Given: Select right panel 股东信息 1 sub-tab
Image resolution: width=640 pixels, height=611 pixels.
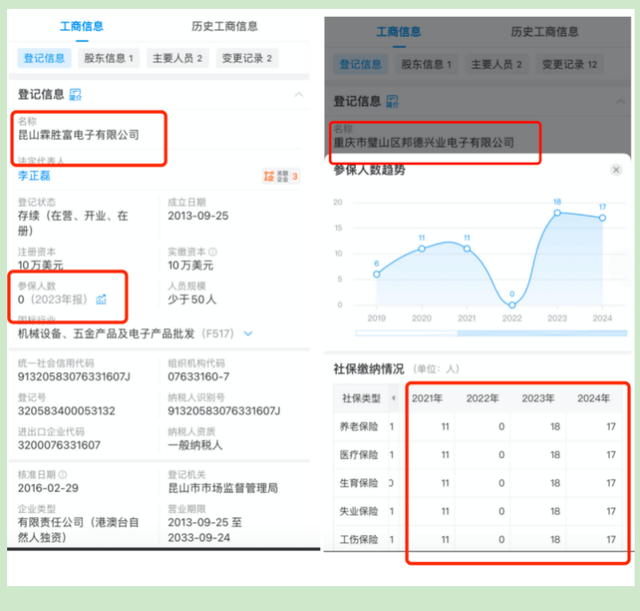Looking at the screenshot, I should point(426,64).
